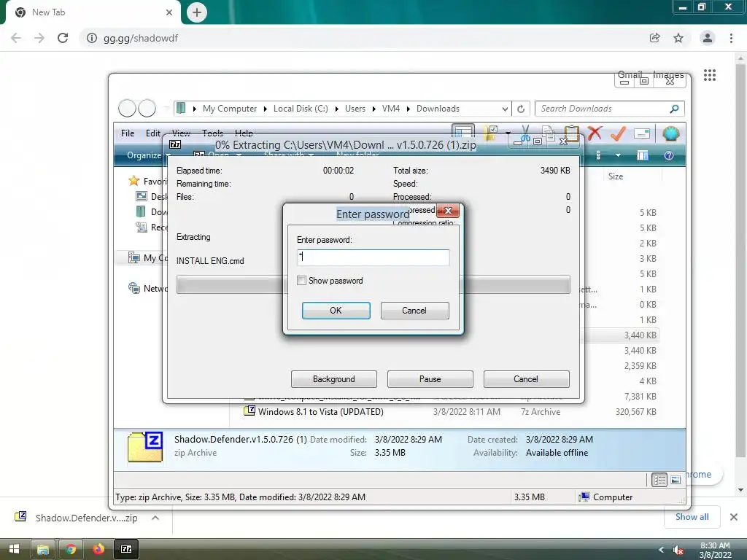Click Firefox taskbar icon
Image resolution: width=747 pixels, height=560 pixels.
click(x=98, y=549)
